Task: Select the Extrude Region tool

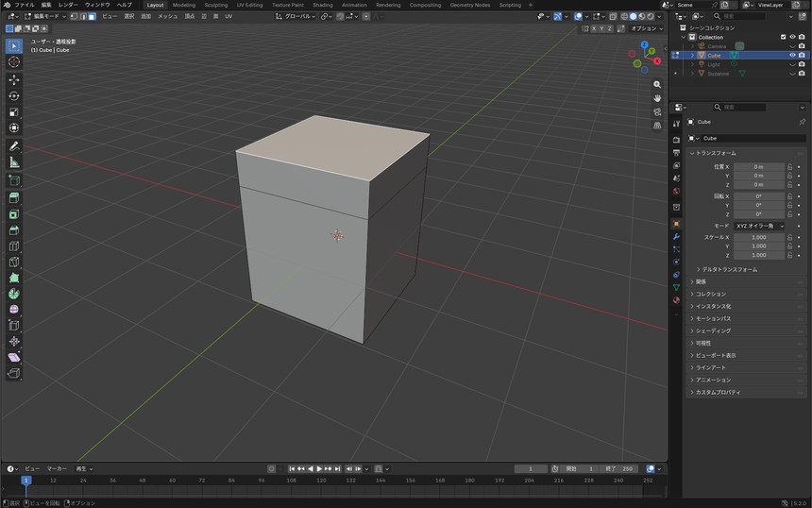Action: click(14, 197)
